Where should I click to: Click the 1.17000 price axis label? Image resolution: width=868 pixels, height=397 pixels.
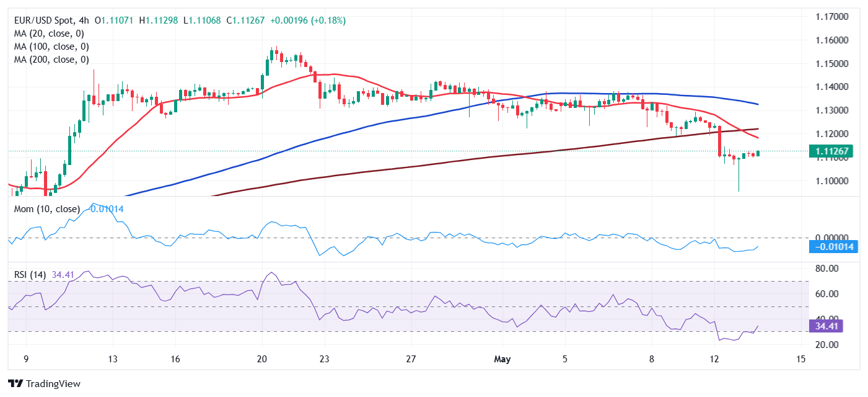click(x=831, y=16)
